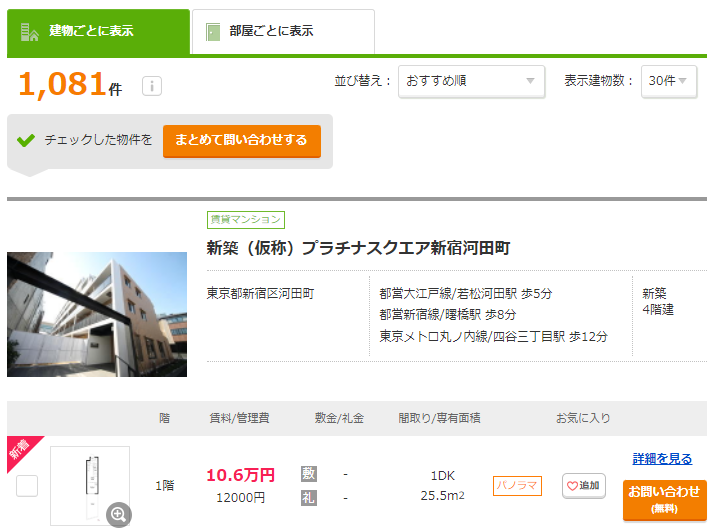
Task: Click the info icon beside 1,081件
Action: (152, 86)
